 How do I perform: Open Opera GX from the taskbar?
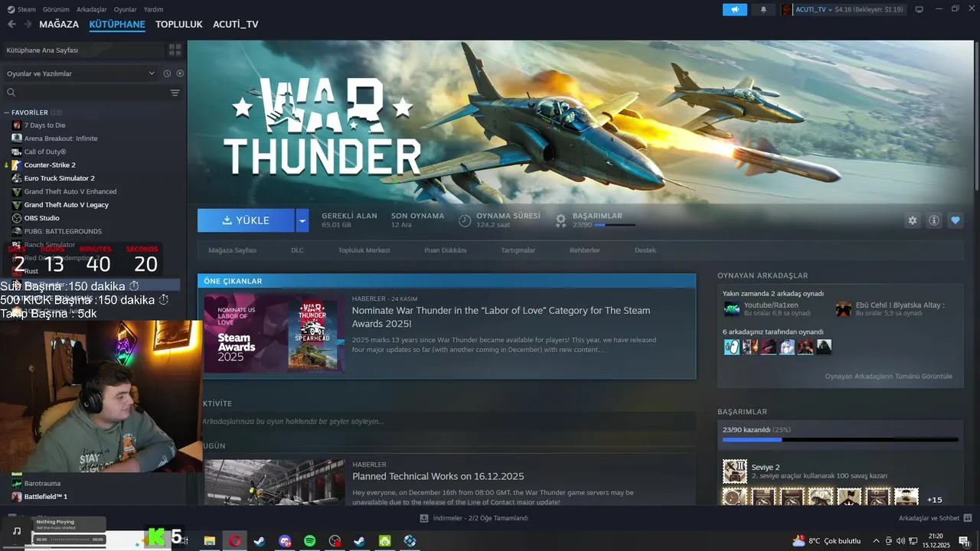pos(234,540)
